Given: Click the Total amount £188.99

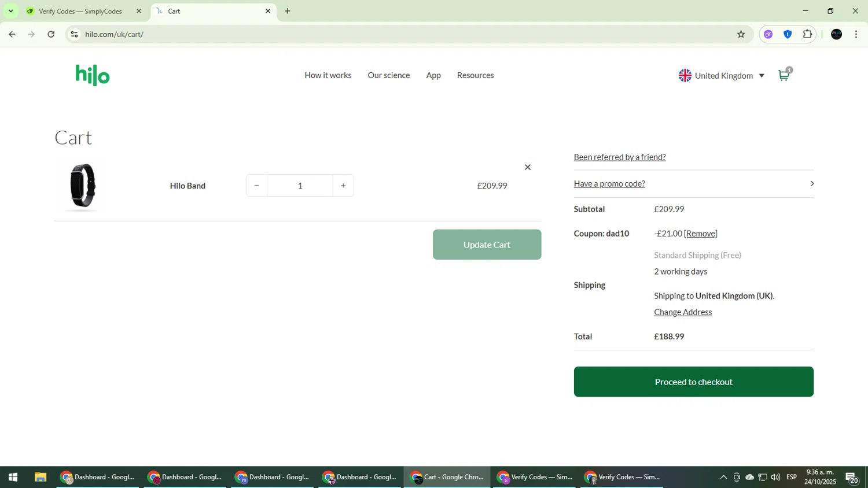Looking at the screenshot, I should [x=669, y=336].
